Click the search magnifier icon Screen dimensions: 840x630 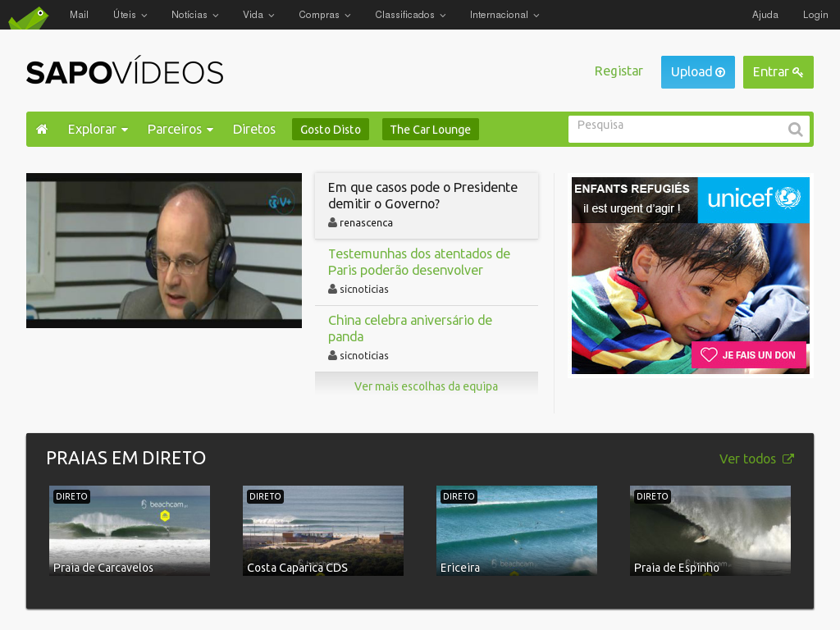795,129
